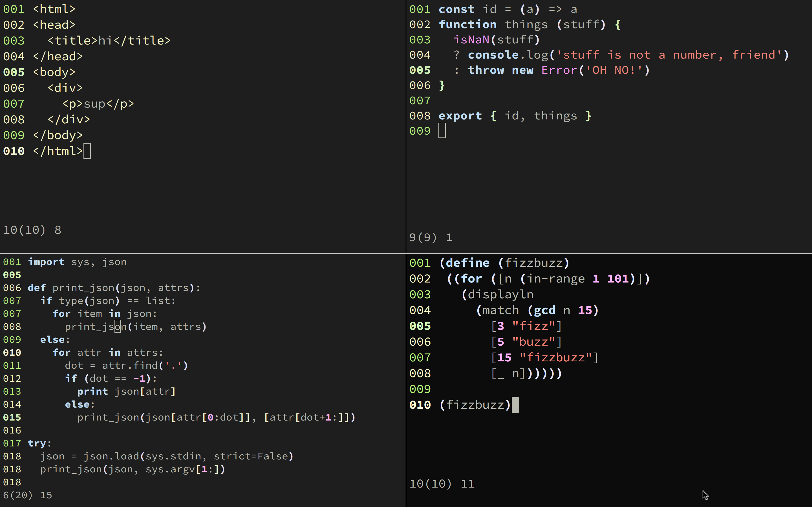Viewport: 812px width, 507px height.
Task: Click line number 005 in HTML pane
Action: 14,72
